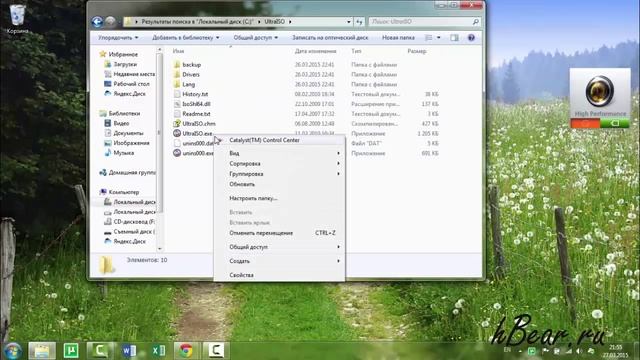Click the Forward navigation arrow in Explorer
Screen dimensions: 640x360
110,22
